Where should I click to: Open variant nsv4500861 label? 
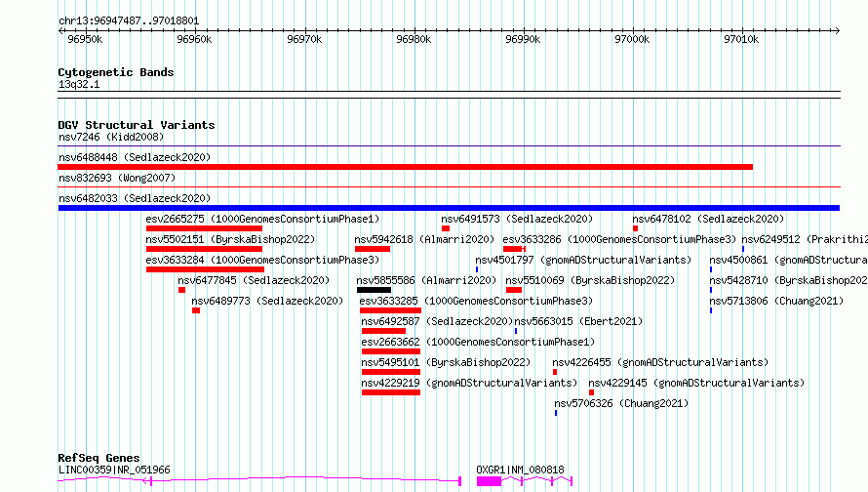click(x=788, y=260)
